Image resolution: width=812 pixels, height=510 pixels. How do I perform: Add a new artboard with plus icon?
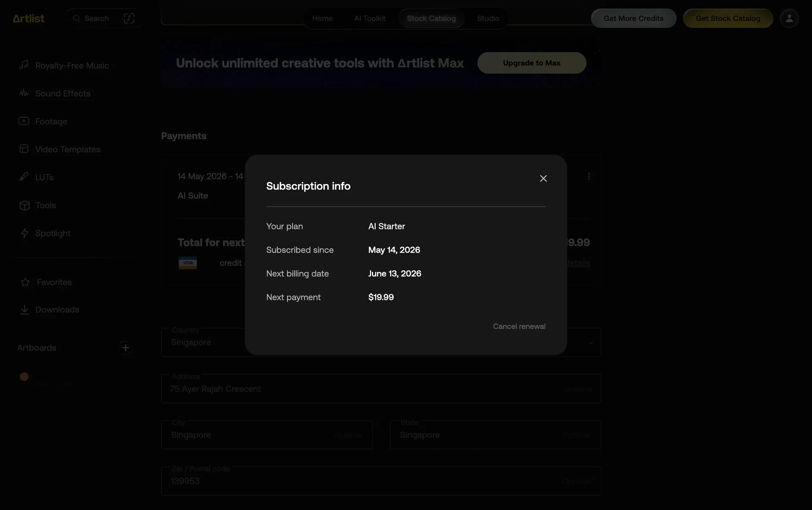click(125, 348)
